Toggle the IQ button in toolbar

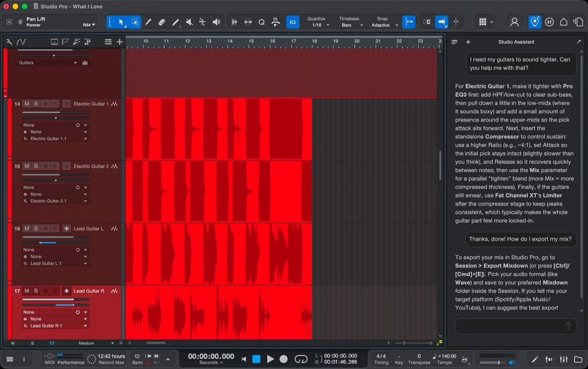292,22
